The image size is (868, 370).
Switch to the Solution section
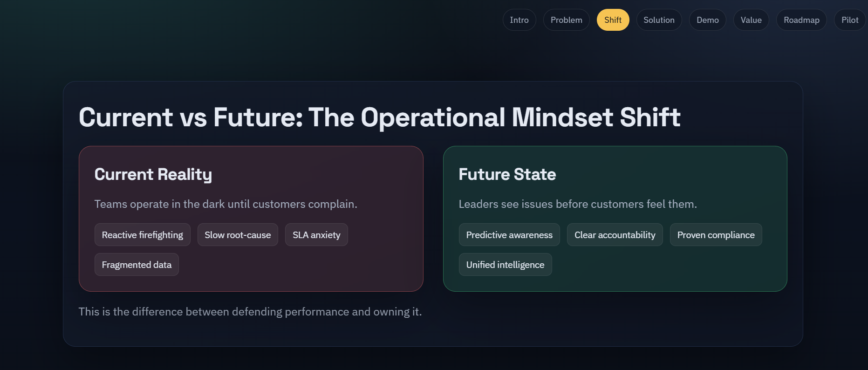[659, 20]
